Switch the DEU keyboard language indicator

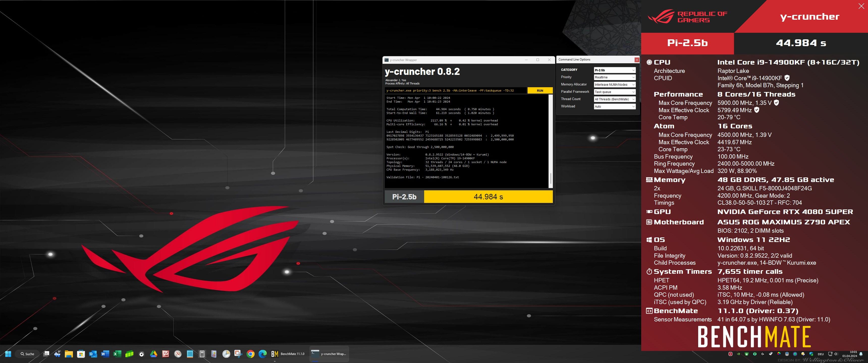(821, 354)
